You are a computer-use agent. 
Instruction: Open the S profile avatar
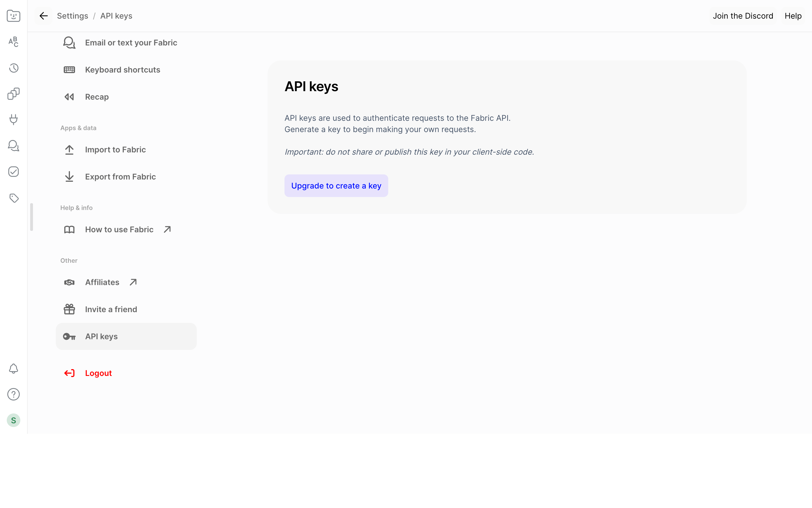point(14,420)
